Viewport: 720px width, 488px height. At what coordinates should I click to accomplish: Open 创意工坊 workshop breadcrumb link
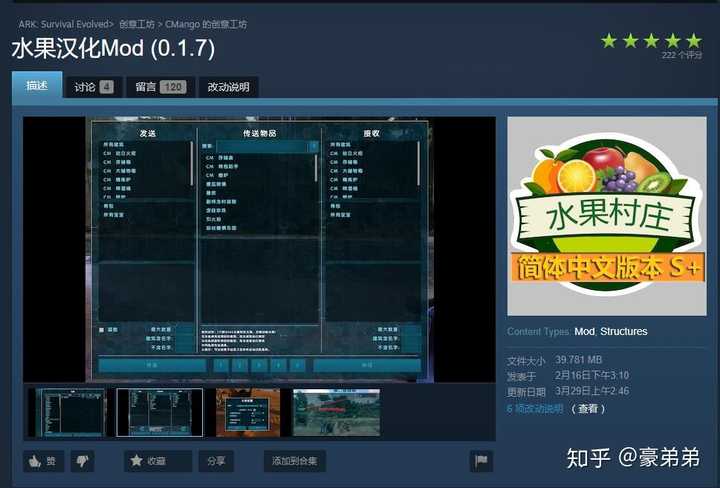click(x=137, y=24)
